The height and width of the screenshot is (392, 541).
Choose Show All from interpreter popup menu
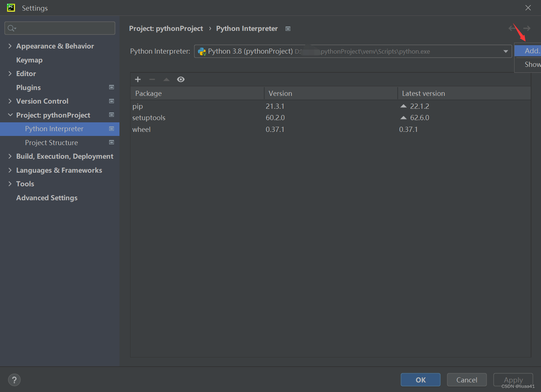click(x=528, y=64)
